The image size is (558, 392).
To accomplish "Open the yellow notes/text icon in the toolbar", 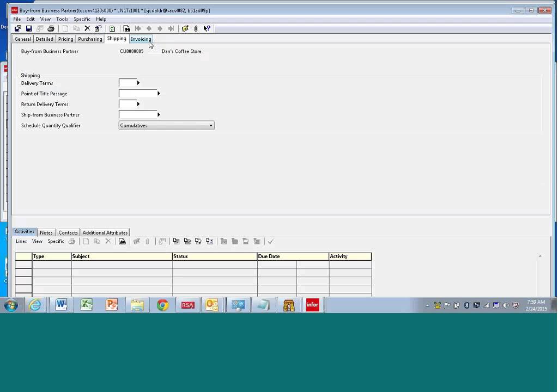I will pyautogui.click(x=185, y=28).
